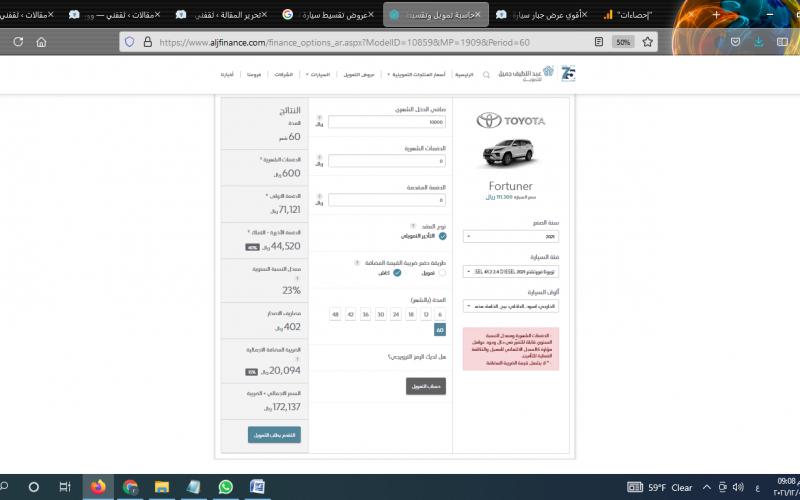Viewport: 800px width, 500px height.
Task: Select كاش for VAT payment method
Action: tap(397, 273)
